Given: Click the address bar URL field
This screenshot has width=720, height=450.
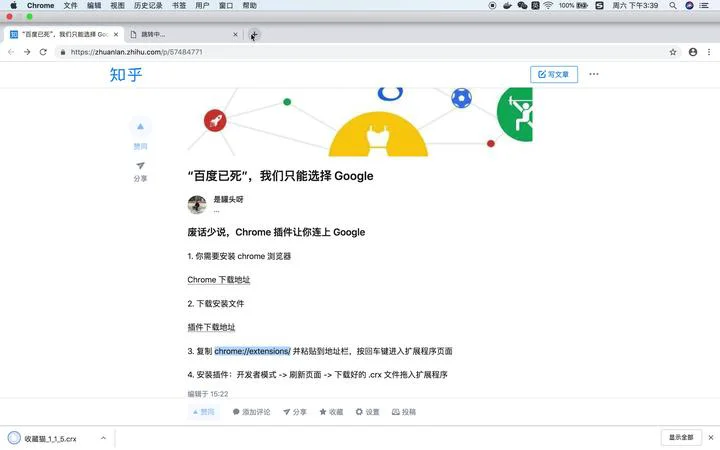Looking at the screenshot, I should click(365, 52).
